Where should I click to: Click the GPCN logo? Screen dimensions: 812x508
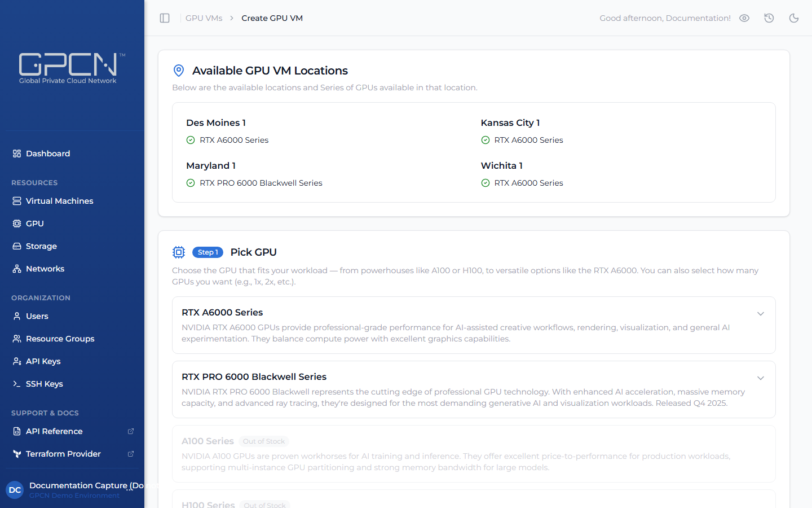72,68
